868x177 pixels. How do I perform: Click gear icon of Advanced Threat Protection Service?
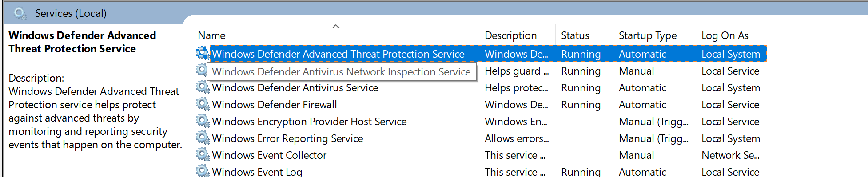(x=203, y=54)
